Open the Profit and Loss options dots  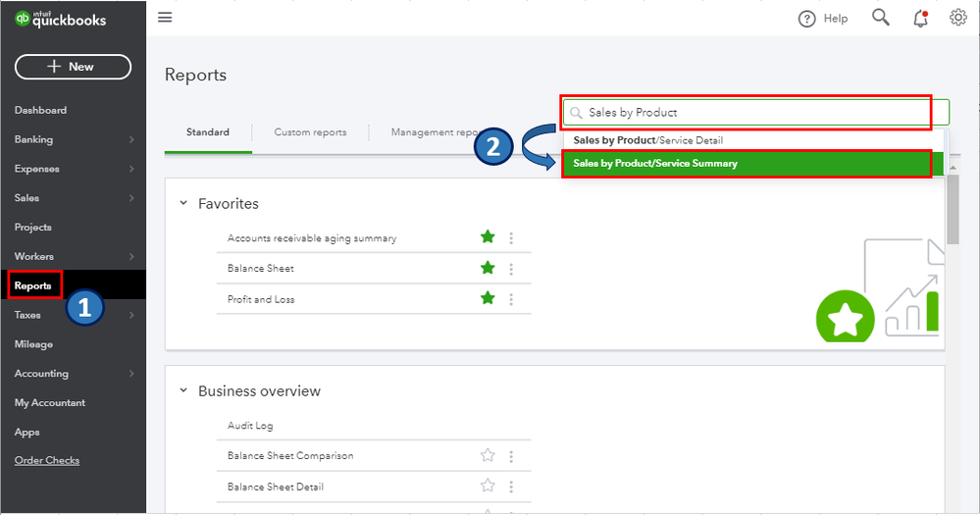[x=511, y=299]
